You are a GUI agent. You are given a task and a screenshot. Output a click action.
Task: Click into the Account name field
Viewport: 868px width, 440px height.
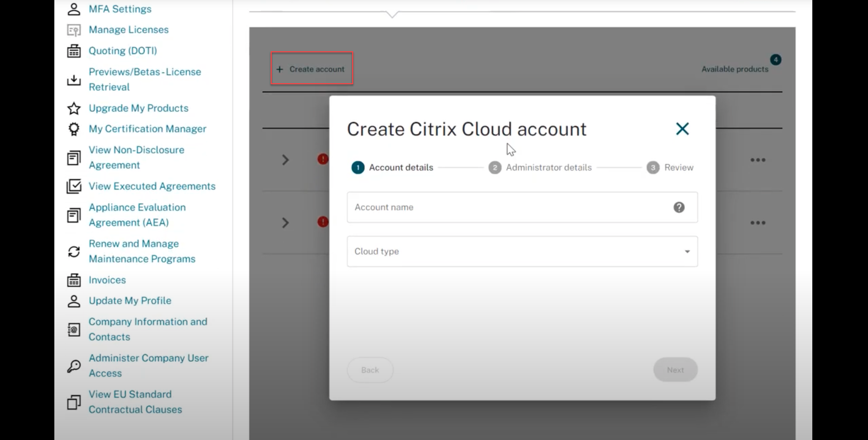click(509, 207)
